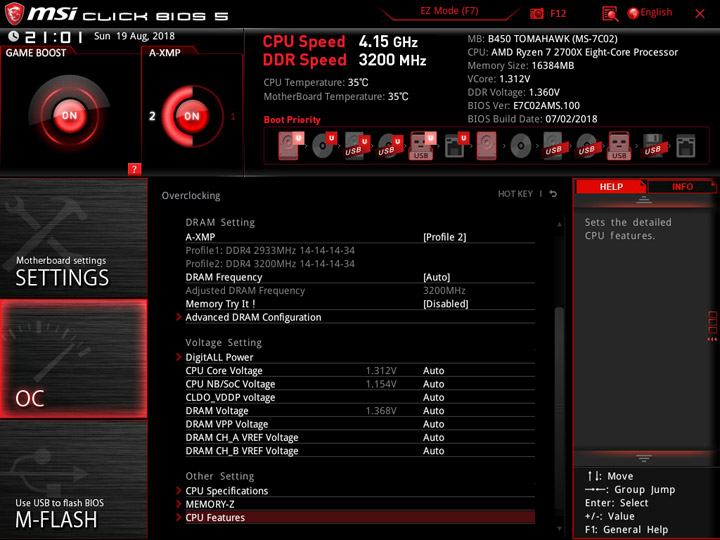Click the HOT KEY button

pyautogui.click(x=515, y=194)
